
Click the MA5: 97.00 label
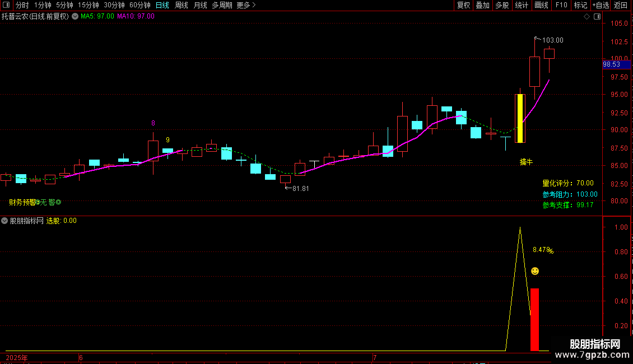click(x=97, y=16)
